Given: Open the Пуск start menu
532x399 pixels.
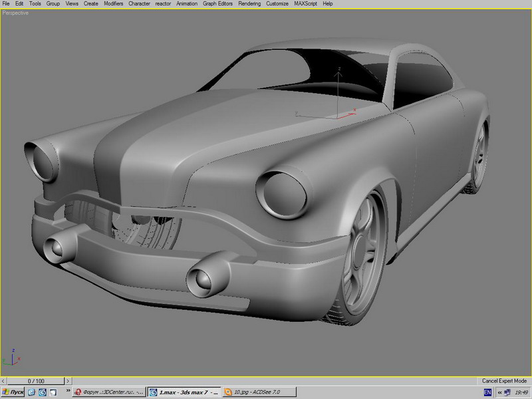Looking at the screenshot, I should click(x=13, y=392).
